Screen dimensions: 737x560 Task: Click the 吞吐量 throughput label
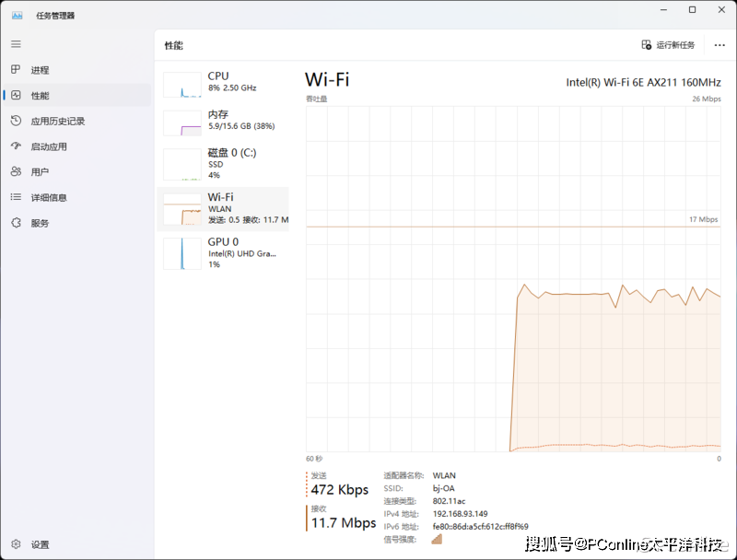click(316, 99)
